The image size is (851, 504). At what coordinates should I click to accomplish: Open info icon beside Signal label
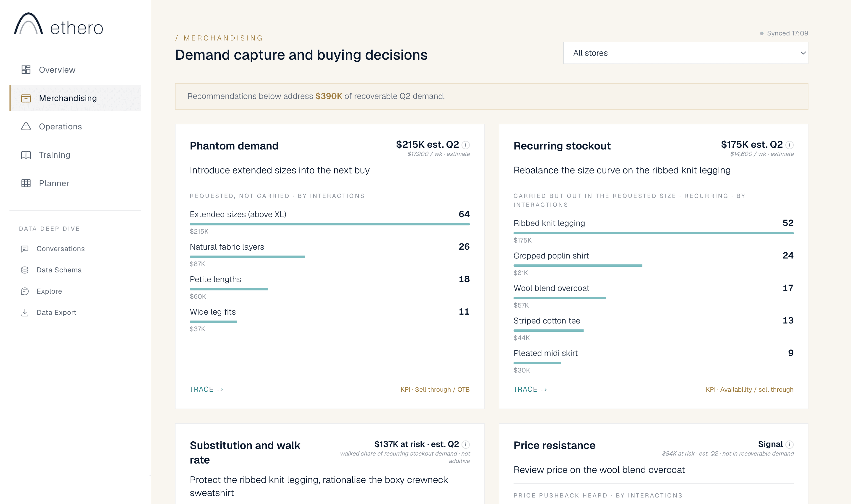[x=790, y=445]
